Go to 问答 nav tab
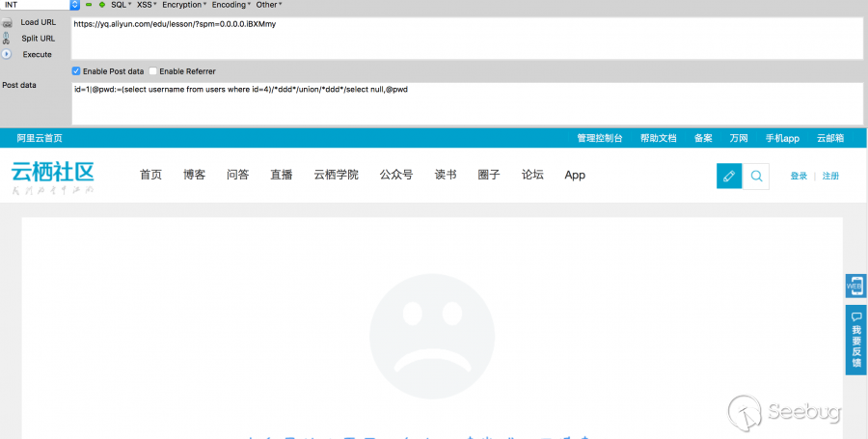This screenshot has width=868, height=439. click(x=238, y=175)
